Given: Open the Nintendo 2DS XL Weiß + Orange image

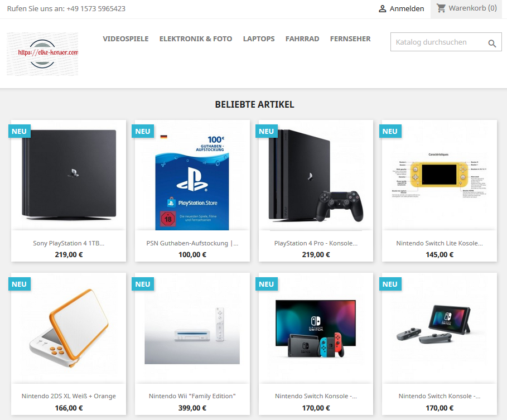Looking at the screenshot, I should [69, 328].
